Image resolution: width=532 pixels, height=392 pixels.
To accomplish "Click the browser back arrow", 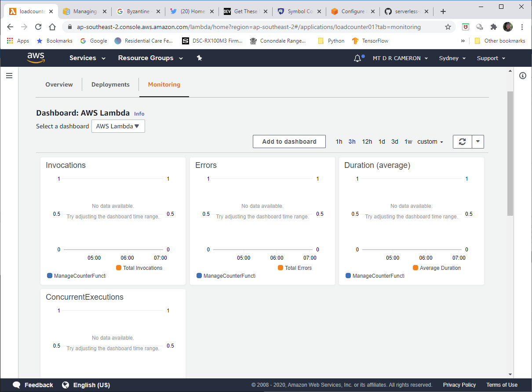I will (10, 27).
